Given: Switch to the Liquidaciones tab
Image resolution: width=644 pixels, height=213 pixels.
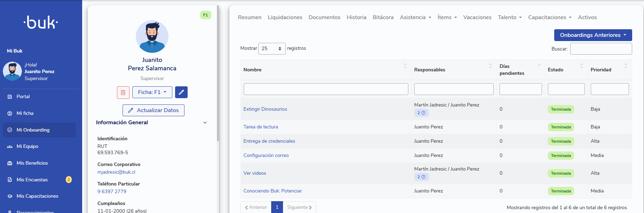Looking at the screenshot, I should point(285,17).
